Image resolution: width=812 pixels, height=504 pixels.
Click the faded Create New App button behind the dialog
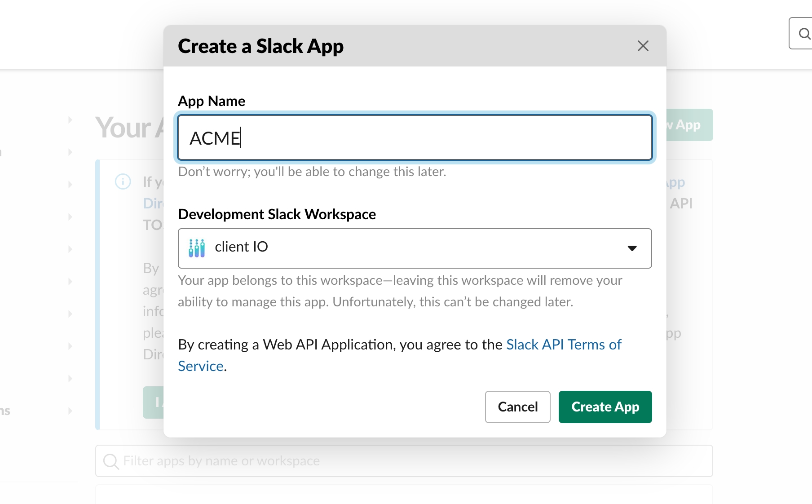pyautogui.click(x=689, y=125)
